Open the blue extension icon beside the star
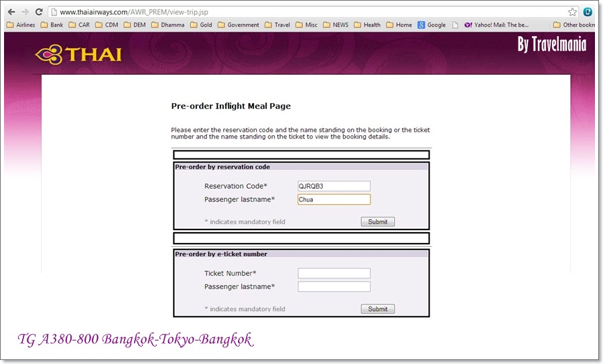Viewport: 603px width, 364px height. [x=588, y=12]
